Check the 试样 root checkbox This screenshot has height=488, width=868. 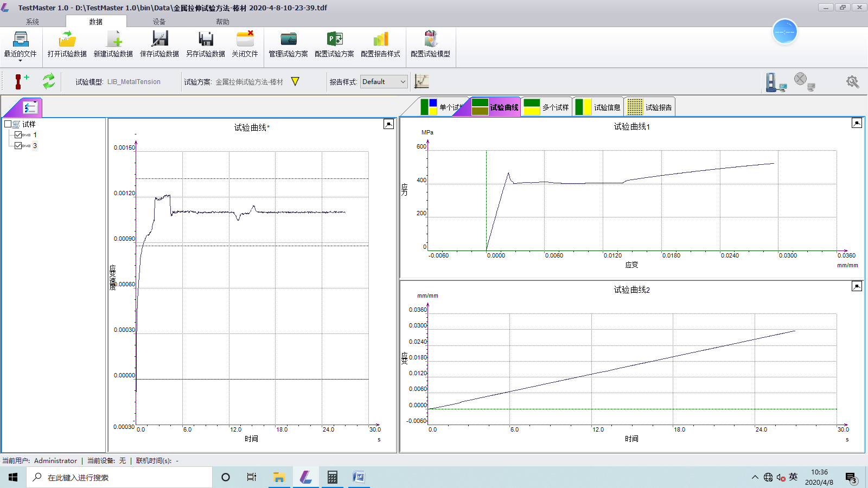pyautogui.click(x=8, y=124)
